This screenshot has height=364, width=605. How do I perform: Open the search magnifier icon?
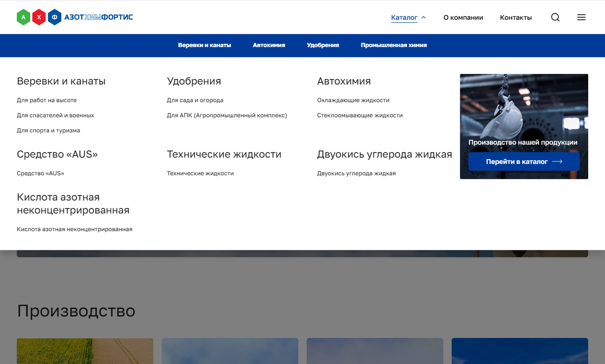[555, 17]
